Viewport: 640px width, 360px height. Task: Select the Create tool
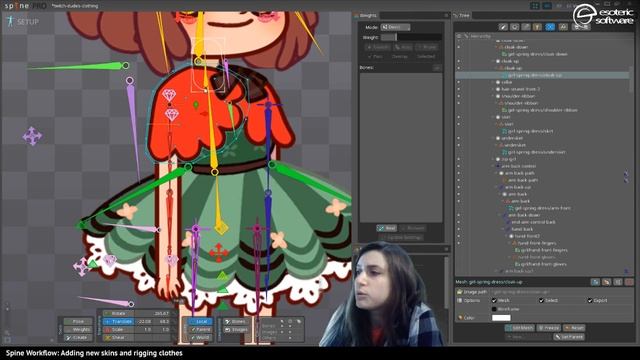(x=78, y=338)
